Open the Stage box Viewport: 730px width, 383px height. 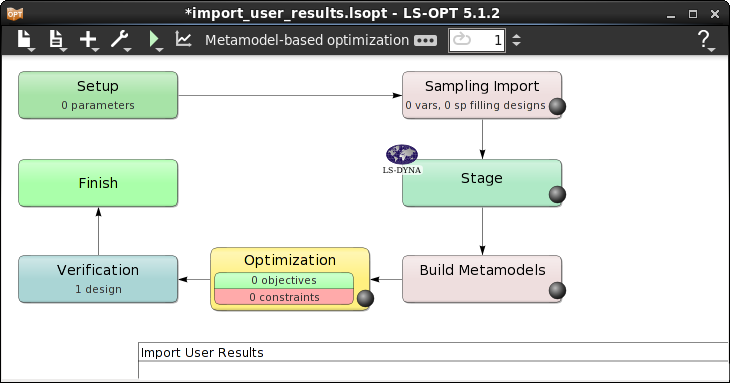click(x=482, y=183)
